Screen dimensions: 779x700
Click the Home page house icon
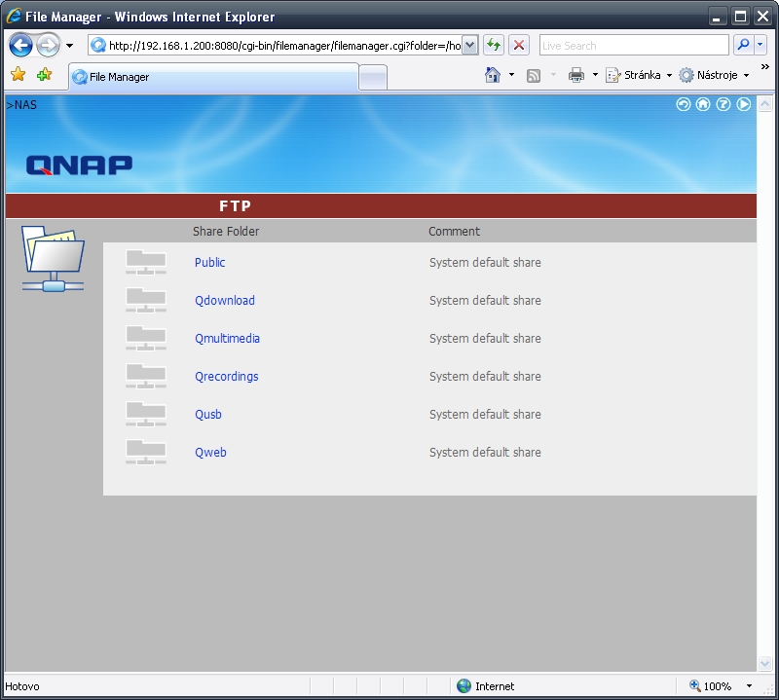coord(493,75)
